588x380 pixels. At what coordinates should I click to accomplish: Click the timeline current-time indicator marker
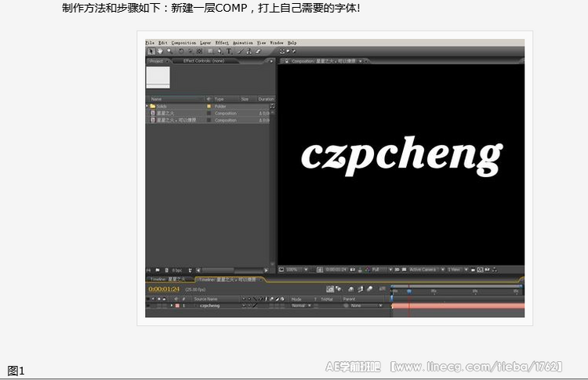(409, 291)
